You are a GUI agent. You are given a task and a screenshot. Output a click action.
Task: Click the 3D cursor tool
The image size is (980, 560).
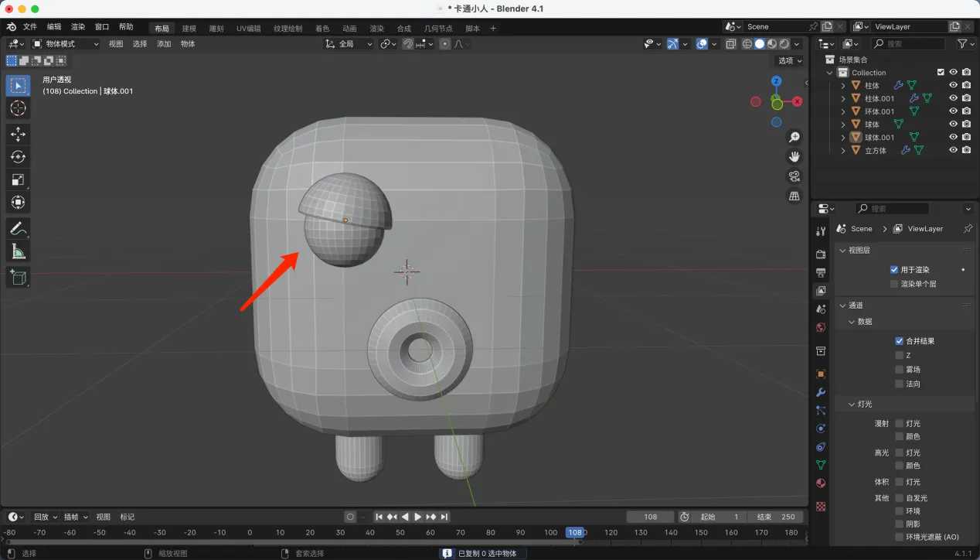(18, 108)
